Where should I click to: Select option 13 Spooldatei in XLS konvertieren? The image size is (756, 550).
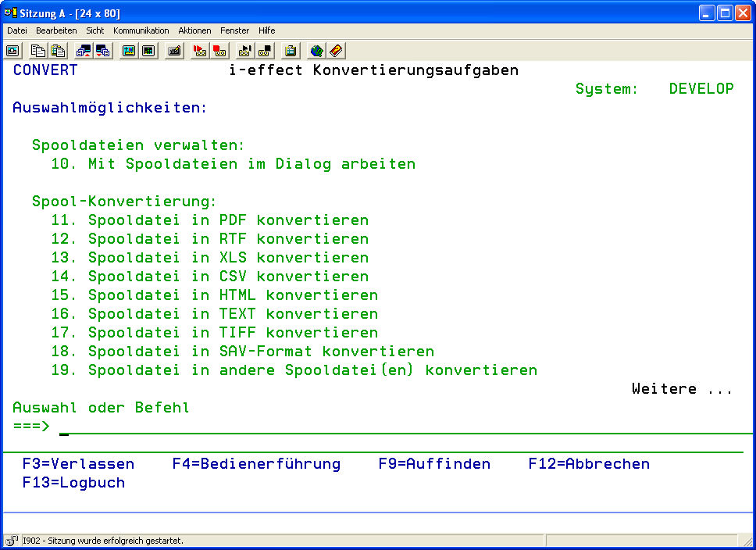(210, 258)
